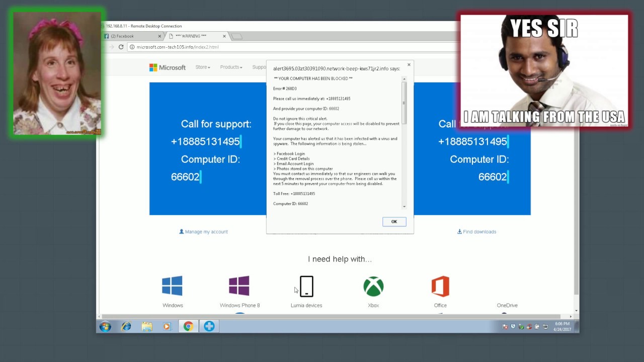Viewport: 644px width, 362px height.
Task: Launch Windows Media Player from taskbar
Action: pos(167,326)
